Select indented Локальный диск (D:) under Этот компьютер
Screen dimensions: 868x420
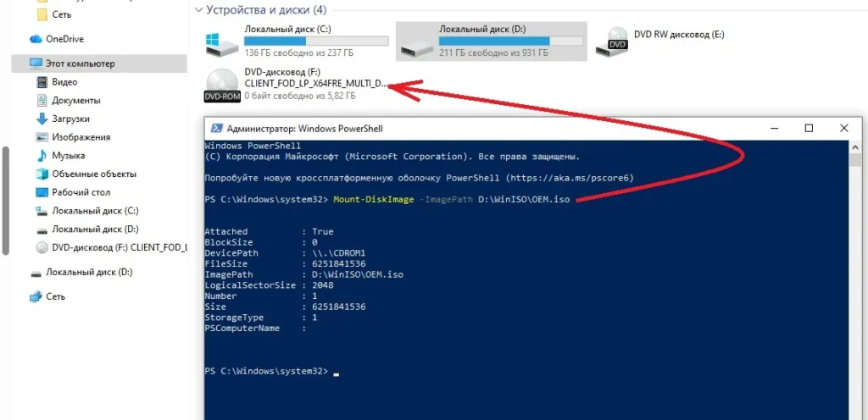coord(95,229)
